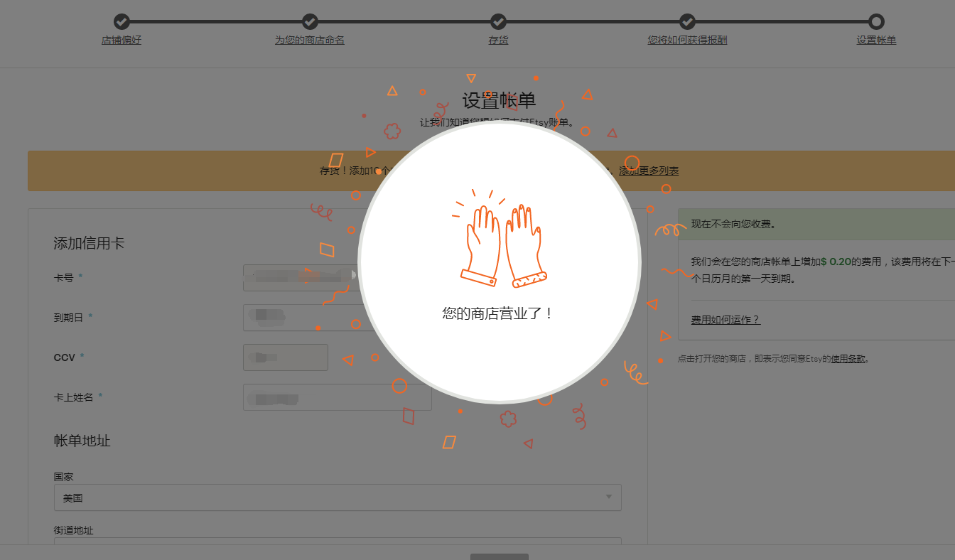Image resolution: width=955 pixels, height=560 pixels.
Task: Open the 国家 dropdown showing 美国
Action: pyautogui.click(x=338, y=497)
